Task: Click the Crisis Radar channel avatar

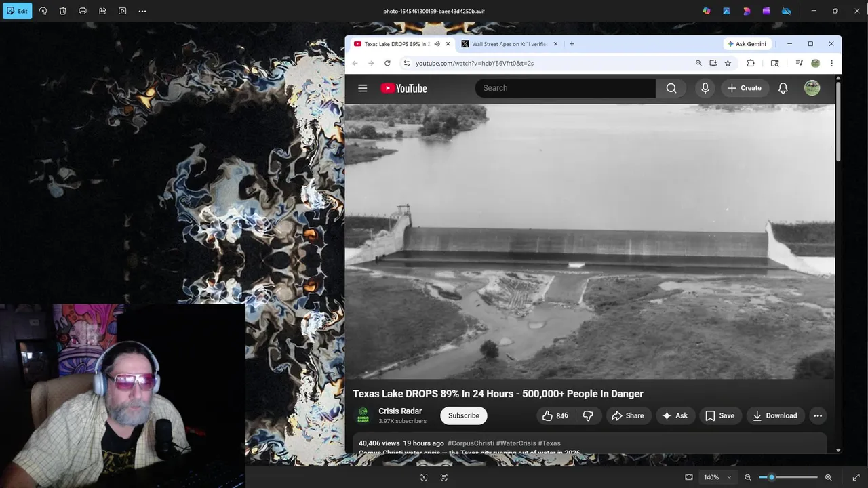Action: tap(363, 415)
